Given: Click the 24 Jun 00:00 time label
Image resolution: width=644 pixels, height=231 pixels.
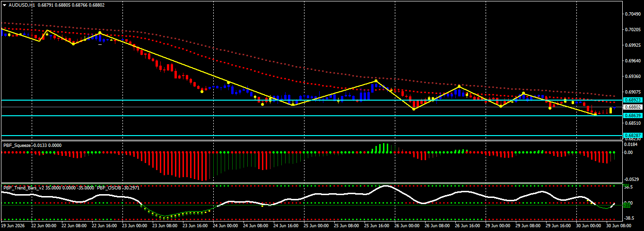Looking at the screenshot, I should [x=226, y=226].
